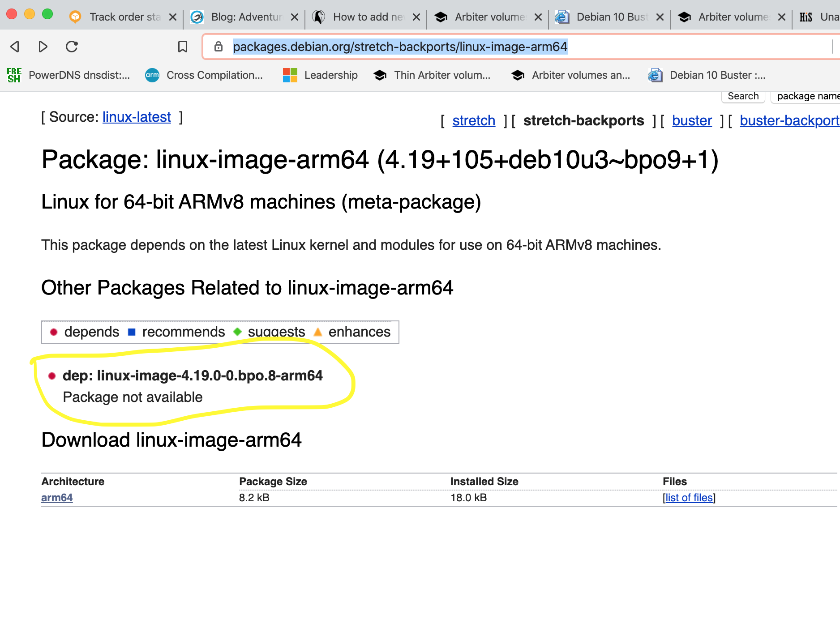840x623 pixels.
Task: Open the list of files link
Action: click(689, 498)
